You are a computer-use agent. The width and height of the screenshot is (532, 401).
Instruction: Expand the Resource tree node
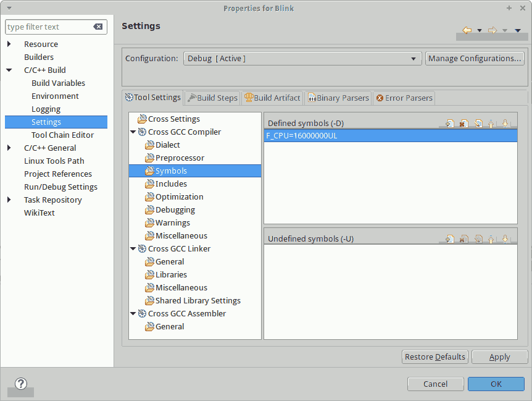tap(9, 44)
